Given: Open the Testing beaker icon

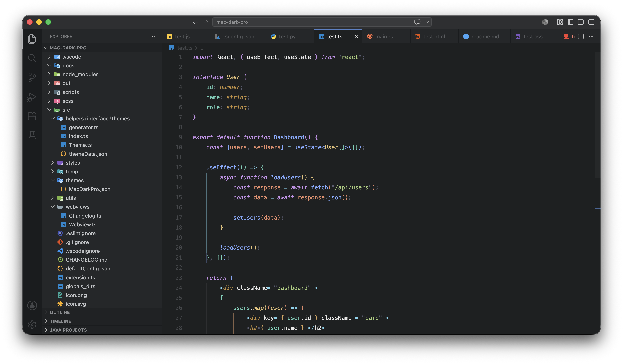Looking at the screenshot, I should [x=32, y=135].
